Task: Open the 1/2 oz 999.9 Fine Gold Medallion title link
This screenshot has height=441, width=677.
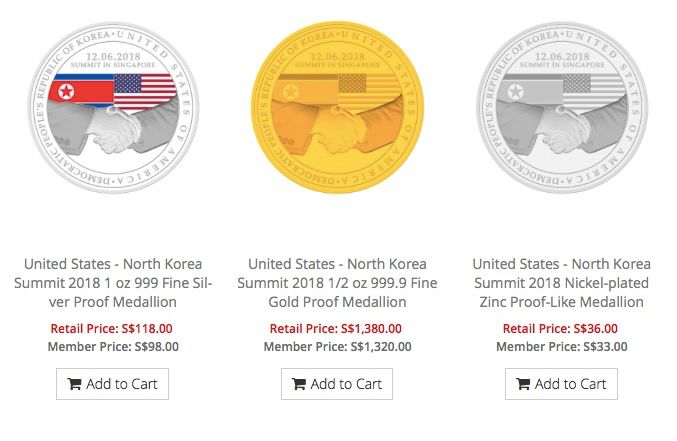Action: [337, 283]
